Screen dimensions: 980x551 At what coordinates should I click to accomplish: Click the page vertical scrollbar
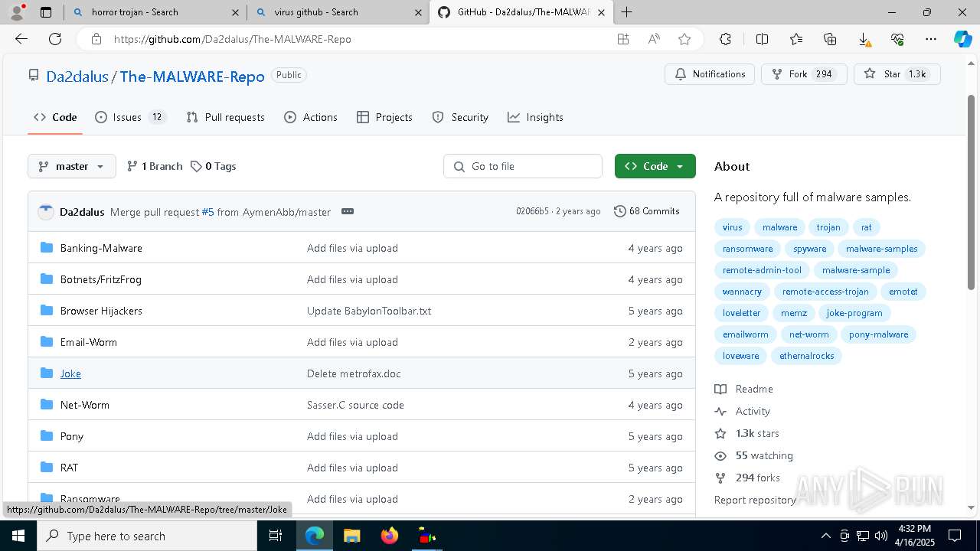pos(972,191)
